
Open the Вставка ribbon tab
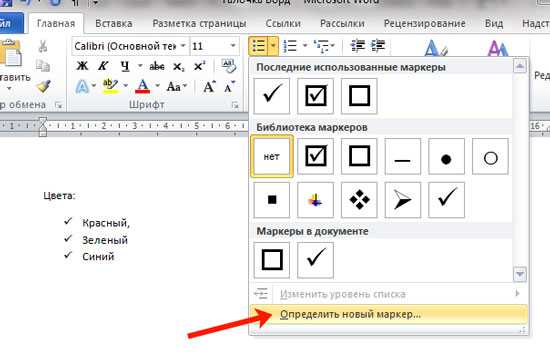pos(114,24)
